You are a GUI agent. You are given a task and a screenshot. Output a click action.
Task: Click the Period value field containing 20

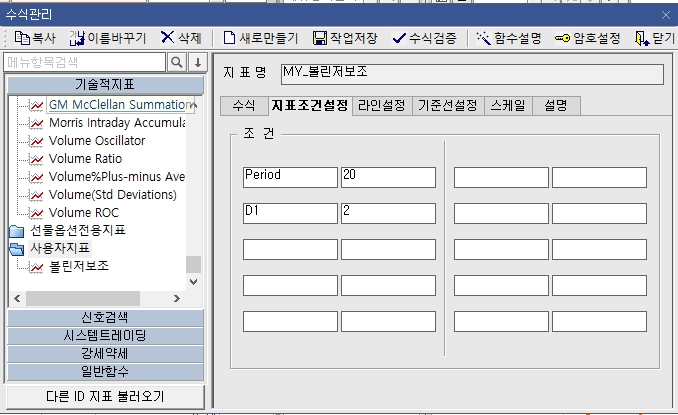388,176
